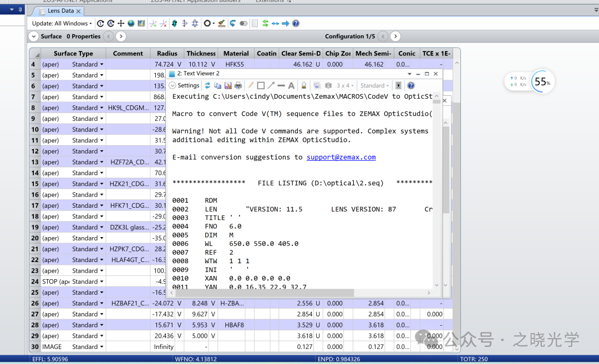Click the printer icon in Text Viewer
The image size is (599, 364).
tap(238, 85)
